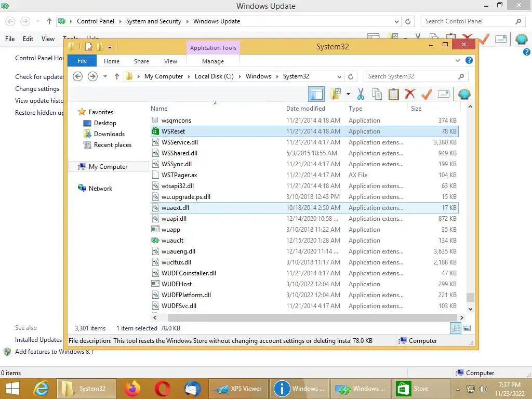Click the red X Delete icon in System32
Screen dimensions: 532x399
[410, 94]
